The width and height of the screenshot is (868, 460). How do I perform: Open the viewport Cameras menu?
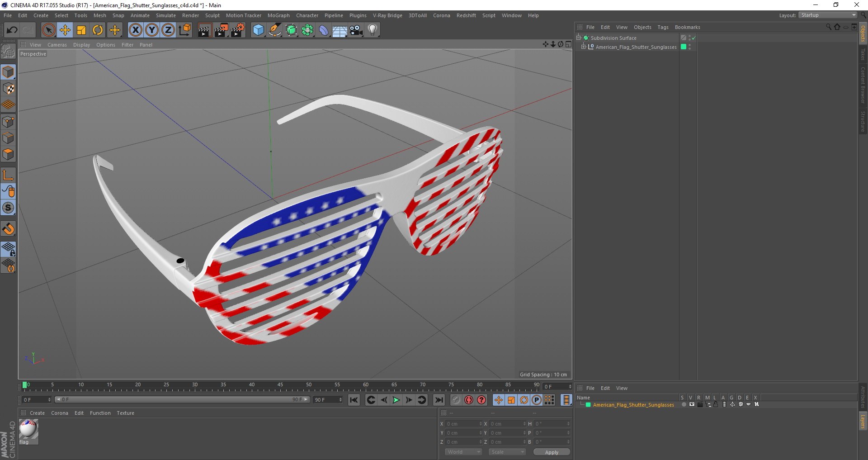[x=57, y=45]
